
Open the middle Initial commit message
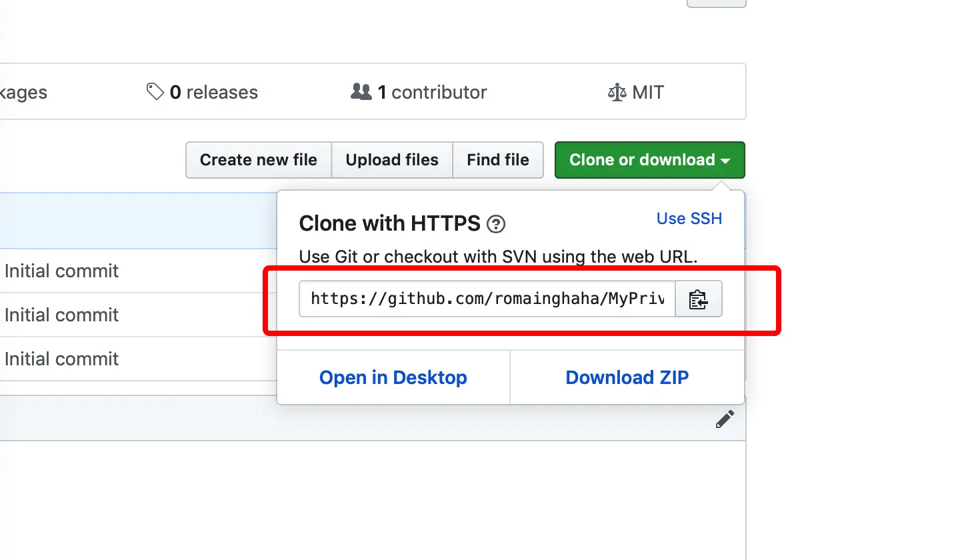click(x=61, y=315)
